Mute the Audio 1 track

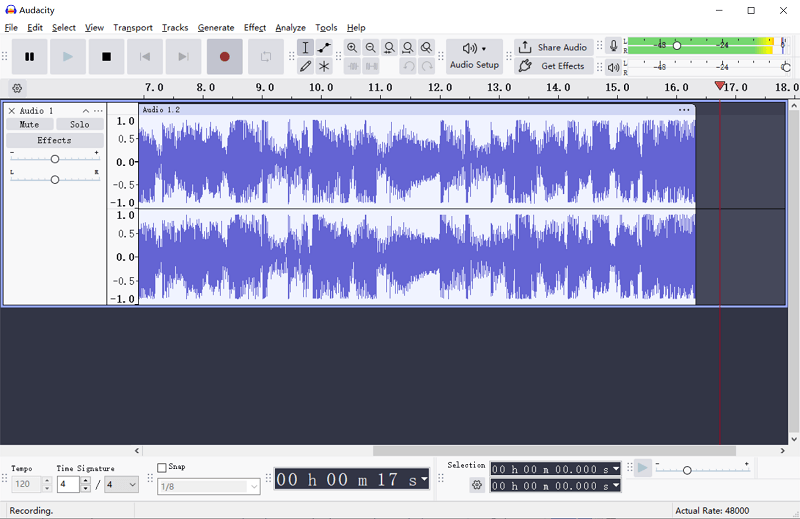point(29,125)
